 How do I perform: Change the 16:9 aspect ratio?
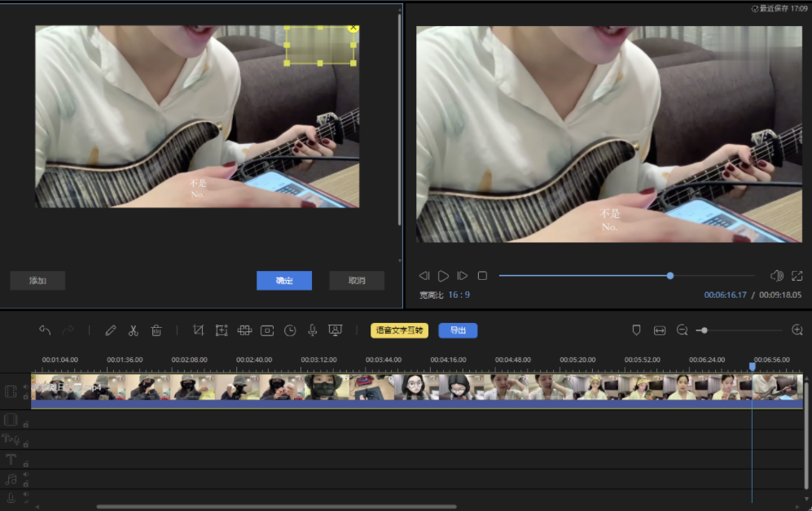pos(459,295)
